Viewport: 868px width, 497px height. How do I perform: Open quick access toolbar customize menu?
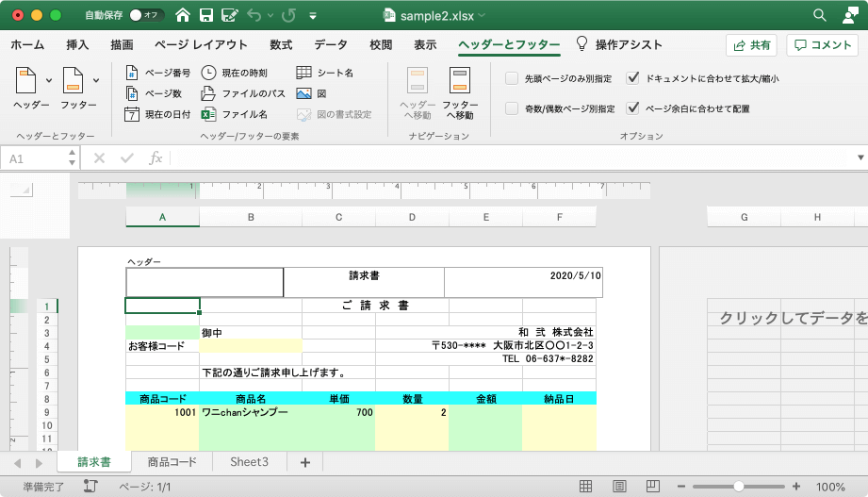(x=313, y=16)
